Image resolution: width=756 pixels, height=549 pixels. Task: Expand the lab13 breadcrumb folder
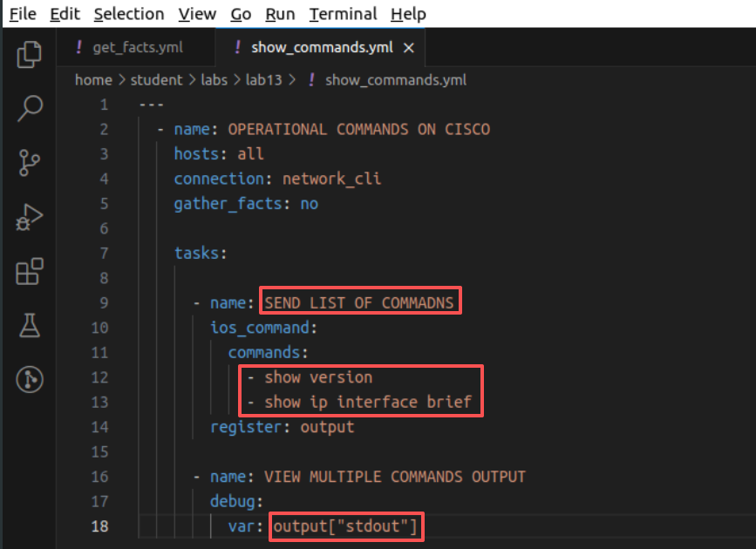(x=263, y=79)
